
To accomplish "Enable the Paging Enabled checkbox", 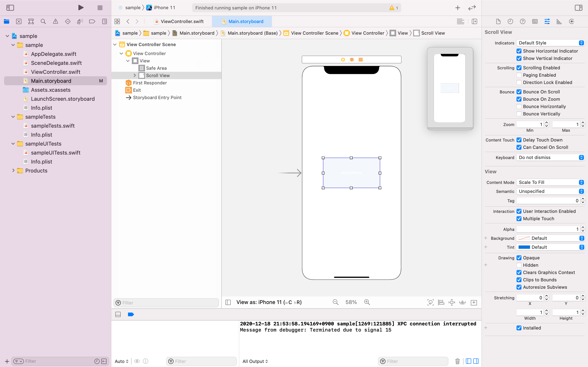I will click(x=519, y=75).
